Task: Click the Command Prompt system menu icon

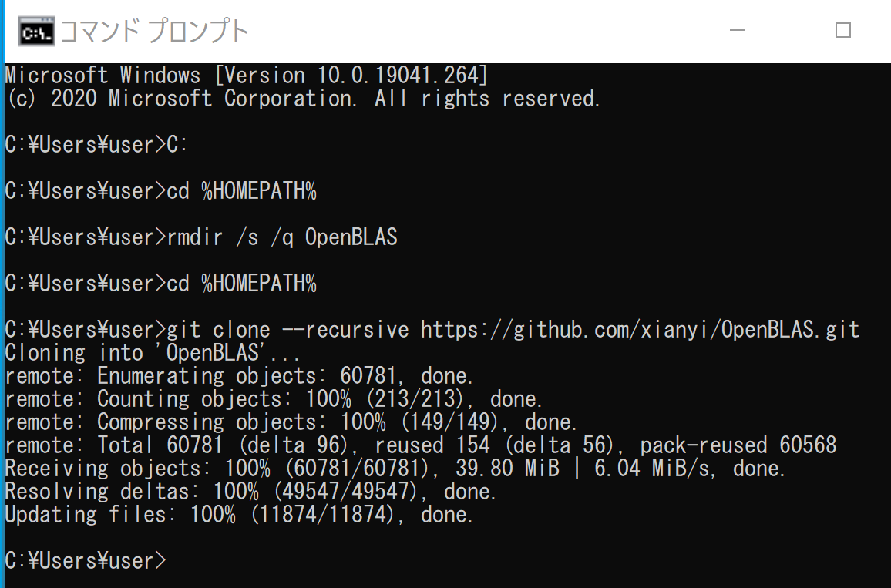Action: tap(36, 32)
